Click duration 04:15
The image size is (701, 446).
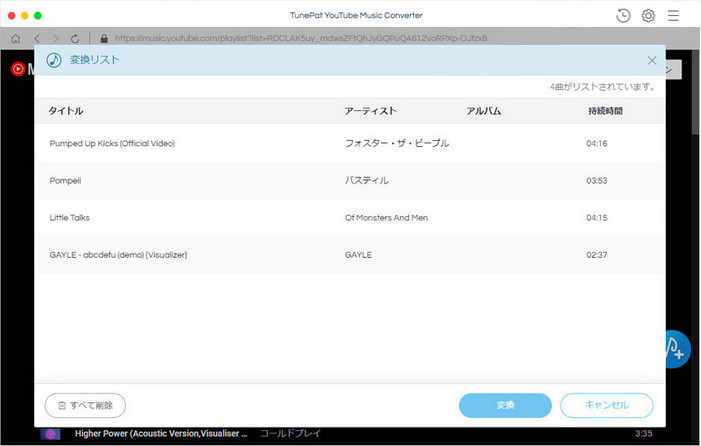(597, 218)
